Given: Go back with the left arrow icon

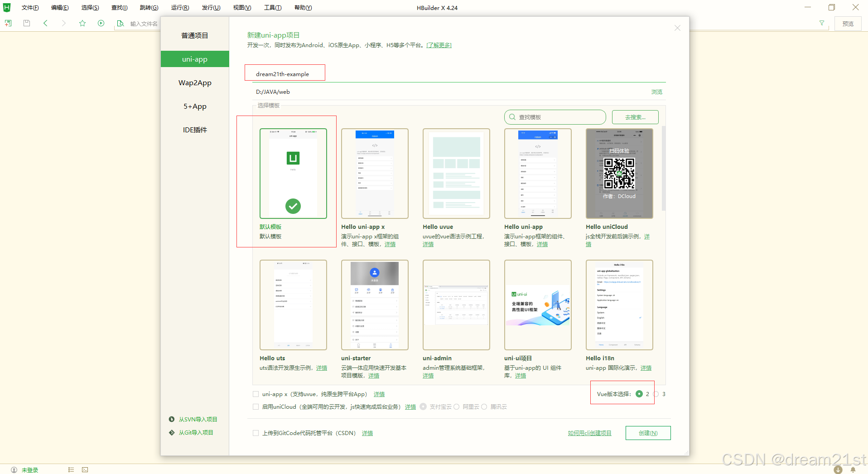Looking at the screenshot, I should [x=45, y=23].
